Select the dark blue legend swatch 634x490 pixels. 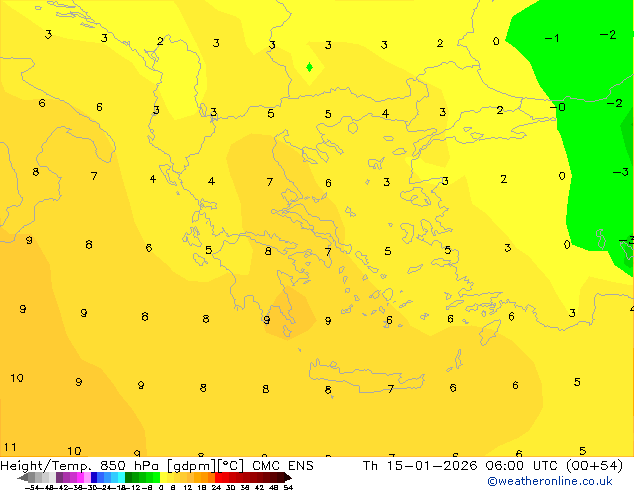pos(94,477)
